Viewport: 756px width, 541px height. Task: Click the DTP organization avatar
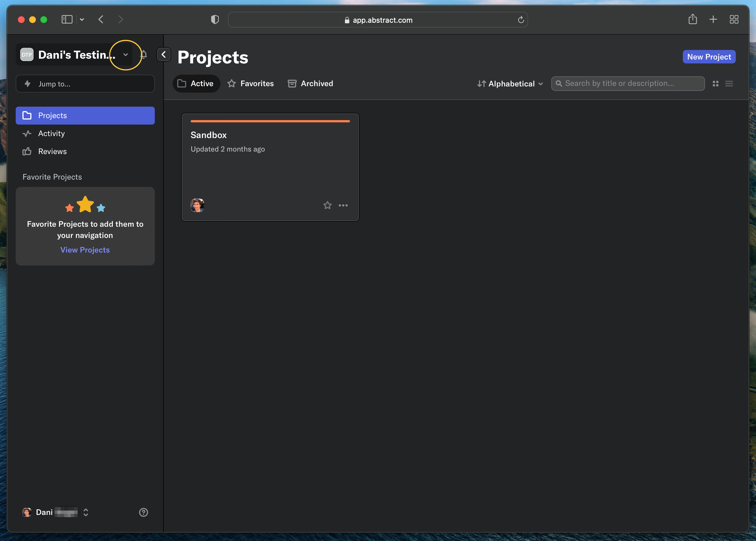coord(27,55)
